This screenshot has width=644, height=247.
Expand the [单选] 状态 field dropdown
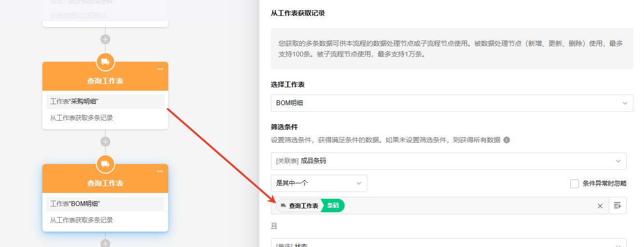(448, 244)
